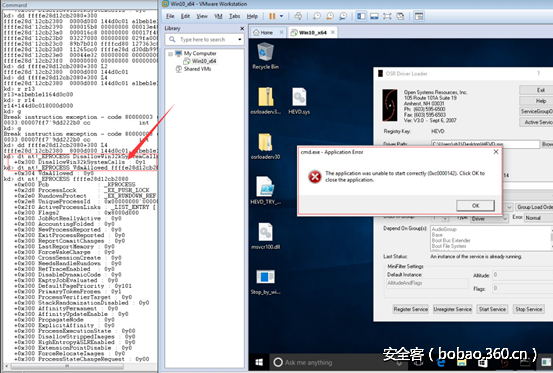Select the HEVD.sys file on the desktop
553x373 pixels.
(x=299, y=101)
